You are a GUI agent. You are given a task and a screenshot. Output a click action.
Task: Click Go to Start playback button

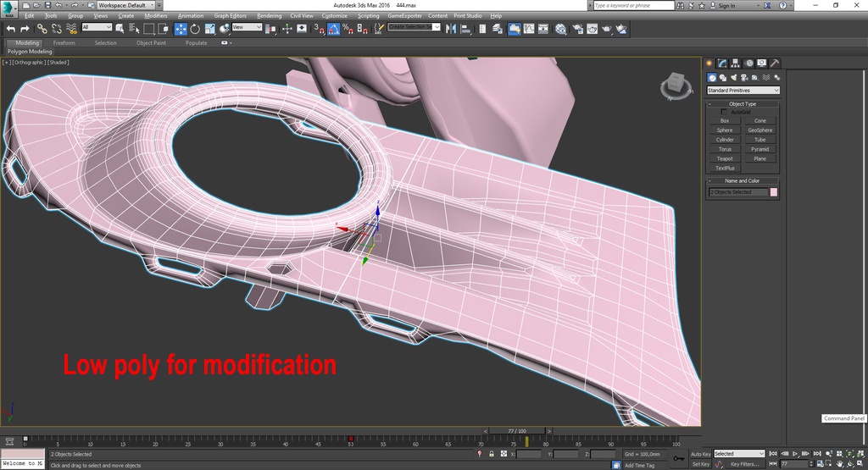[x=773, y=453]
